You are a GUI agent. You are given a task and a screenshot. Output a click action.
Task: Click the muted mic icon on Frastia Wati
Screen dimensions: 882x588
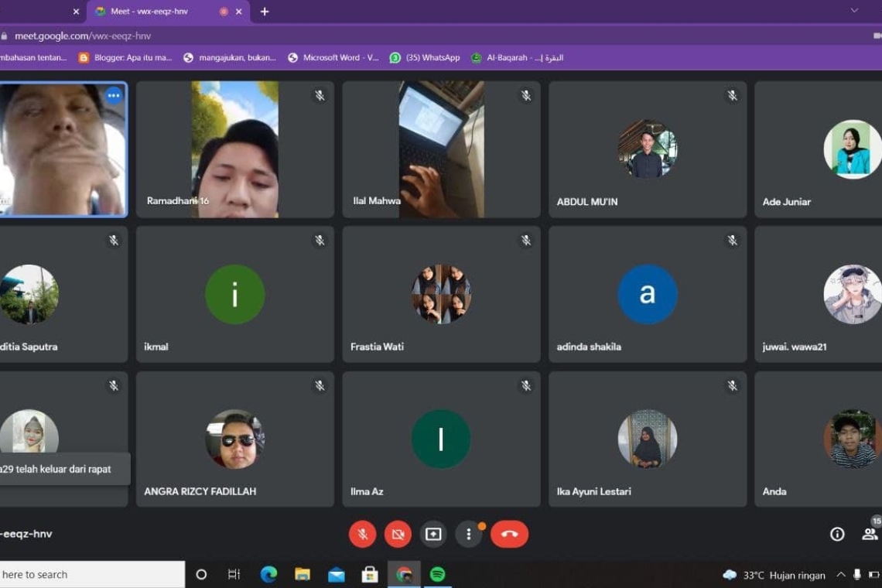(x=526, y=241)
